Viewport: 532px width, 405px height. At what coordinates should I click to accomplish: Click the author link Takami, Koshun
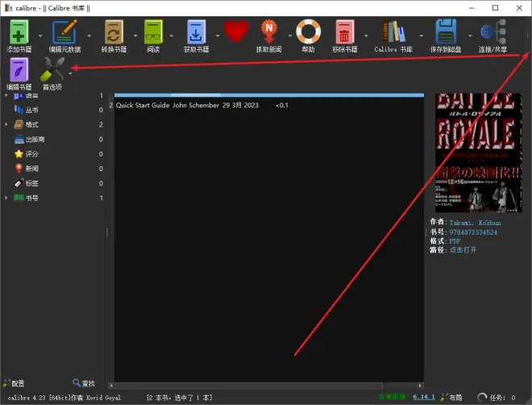click(x=475, y=223)
